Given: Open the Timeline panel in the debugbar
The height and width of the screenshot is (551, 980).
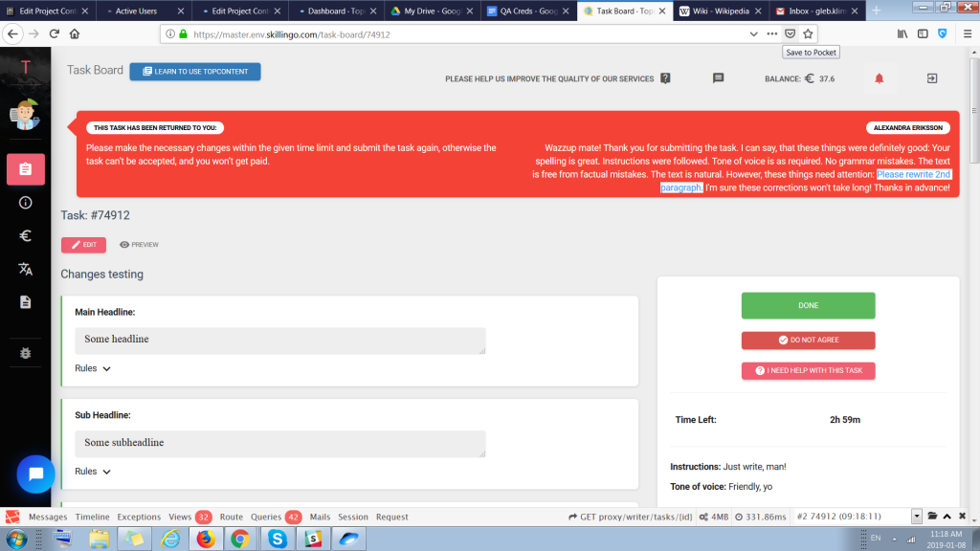Looking at the screenshot, I should pyautogui.click(x=92, y=517).
